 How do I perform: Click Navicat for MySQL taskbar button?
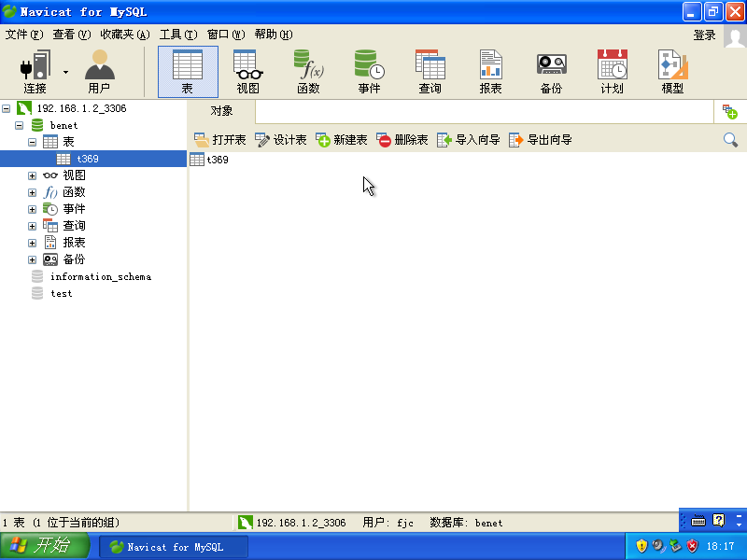point(174,547)
